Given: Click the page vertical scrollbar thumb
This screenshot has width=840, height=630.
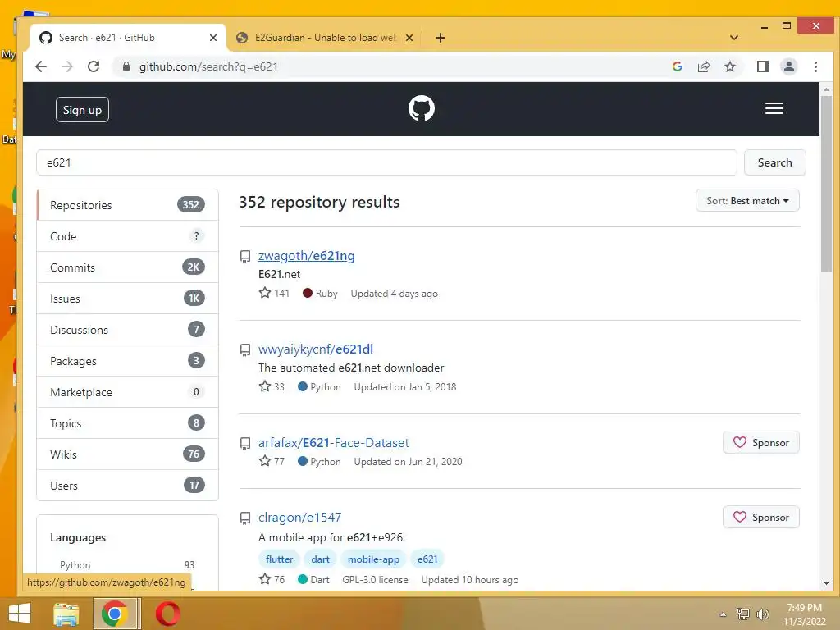Looking at the screenshot, I should pyautogui.click(x=826, y=183).
